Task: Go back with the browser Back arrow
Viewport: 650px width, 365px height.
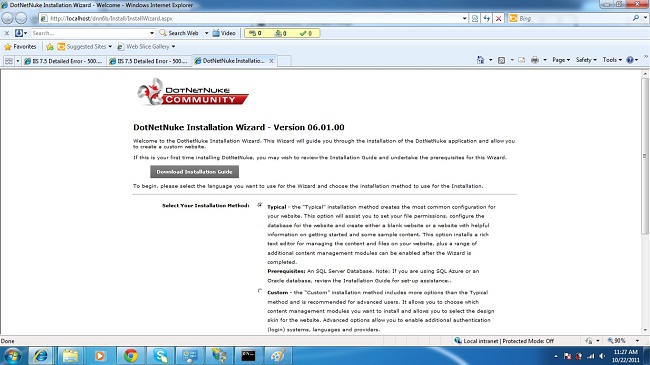Action: point(7,18)
